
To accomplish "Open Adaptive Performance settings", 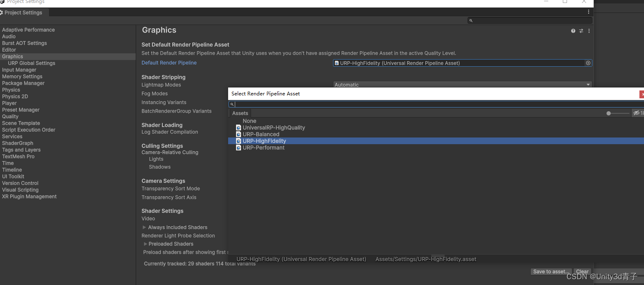I will [28, 30].
